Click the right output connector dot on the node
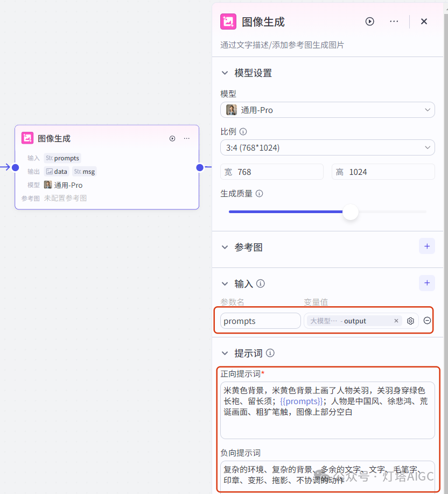The image size is (448, 494). click(200, 167)
